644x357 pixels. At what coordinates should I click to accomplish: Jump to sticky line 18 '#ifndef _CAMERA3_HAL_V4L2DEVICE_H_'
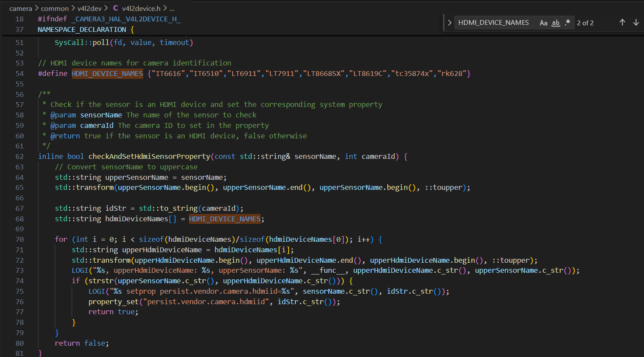(x=109, y=19)
